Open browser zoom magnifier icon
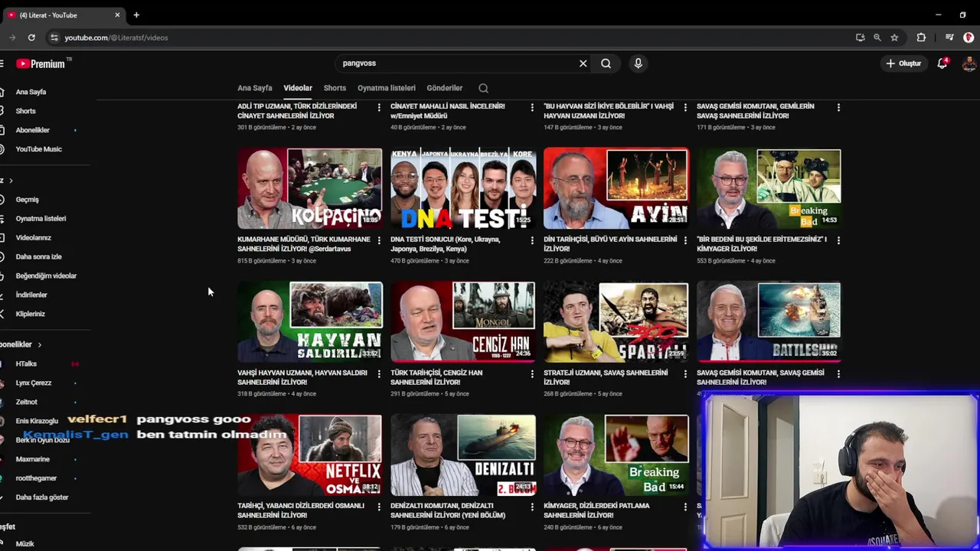This screenshot has width=980, height=551. [x=877, y=37]
